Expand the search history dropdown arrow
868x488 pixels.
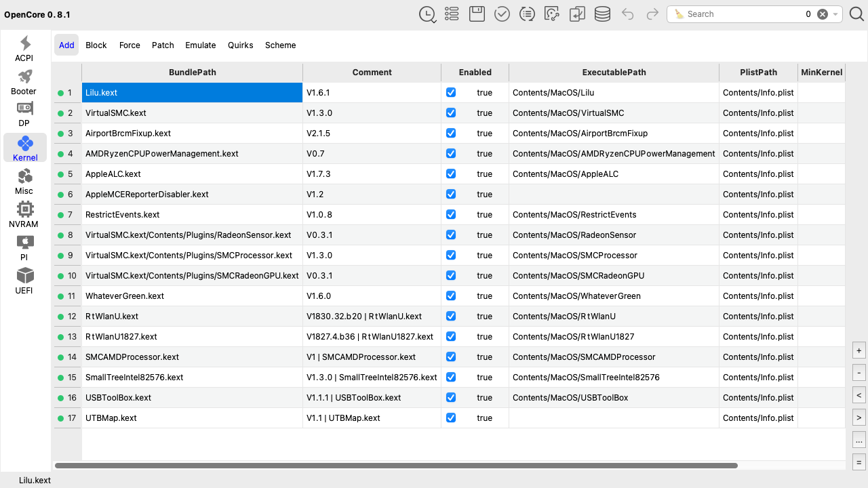pos(836,14)
